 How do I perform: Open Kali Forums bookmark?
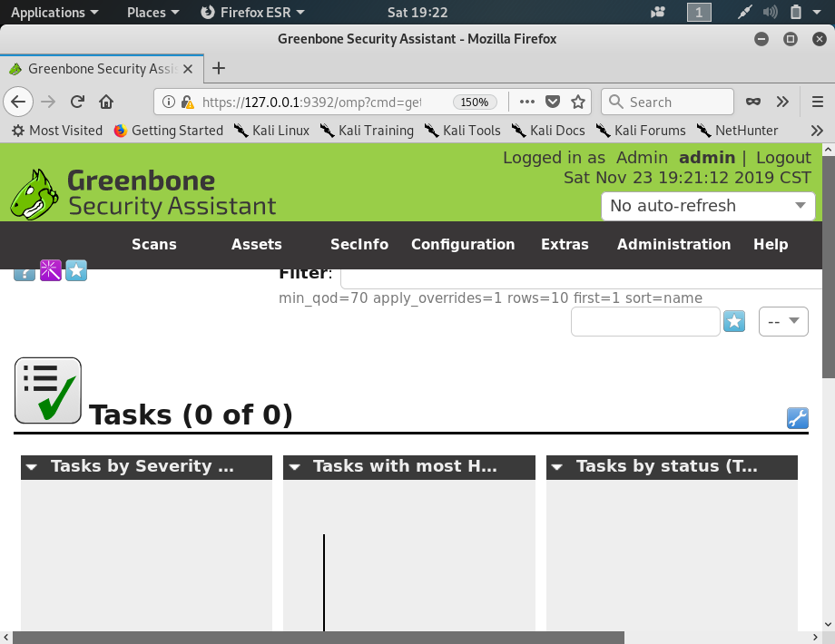641,131
